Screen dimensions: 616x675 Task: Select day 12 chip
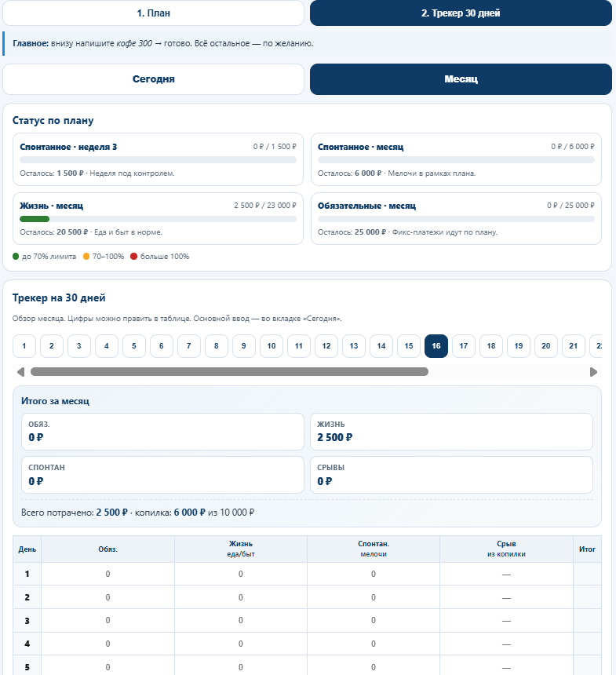pos(326,346)
